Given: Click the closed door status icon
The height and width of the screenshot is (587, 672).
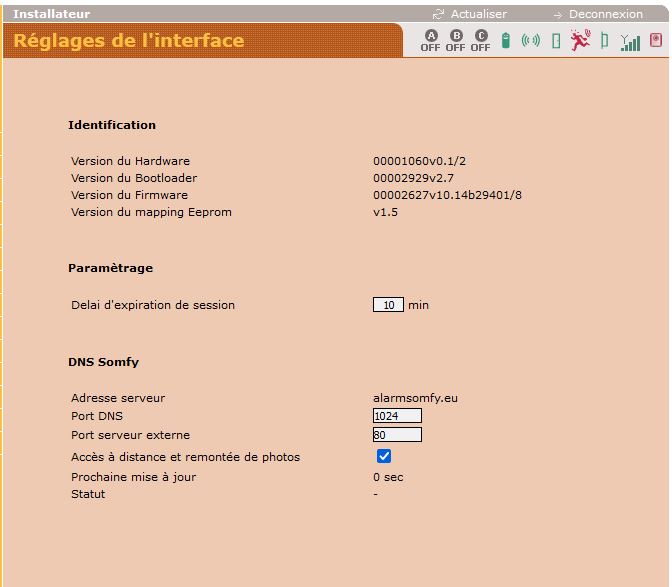Looking at the screenshot, I should tap(556, 41).
